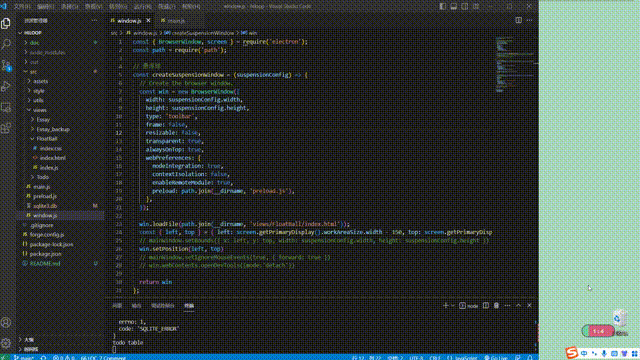Screen dimensions: 640x360
Task: Click the sync changes icon in status bar
Action: point(44,358)
